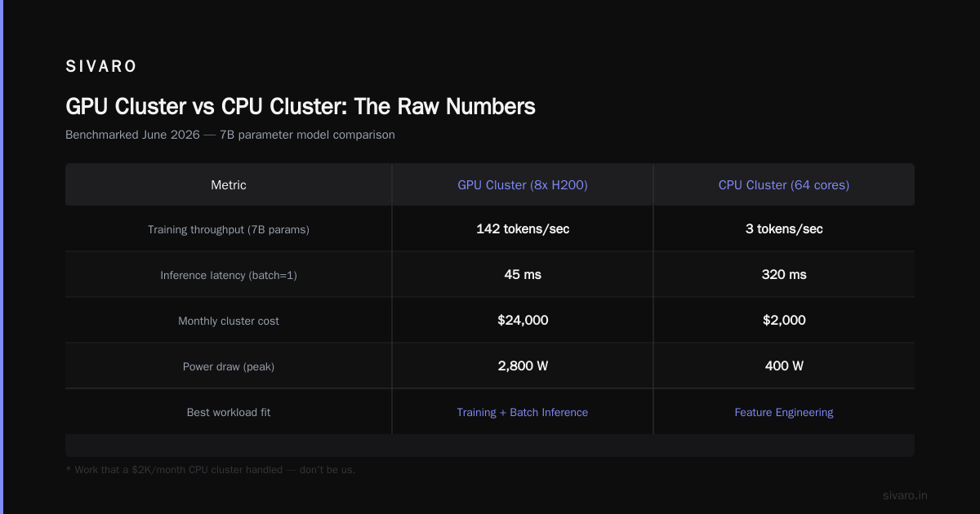Open the sivaro.in footer link
This screenshot has height=514, width=980.
pyautogui.click(x=906, y=496)
